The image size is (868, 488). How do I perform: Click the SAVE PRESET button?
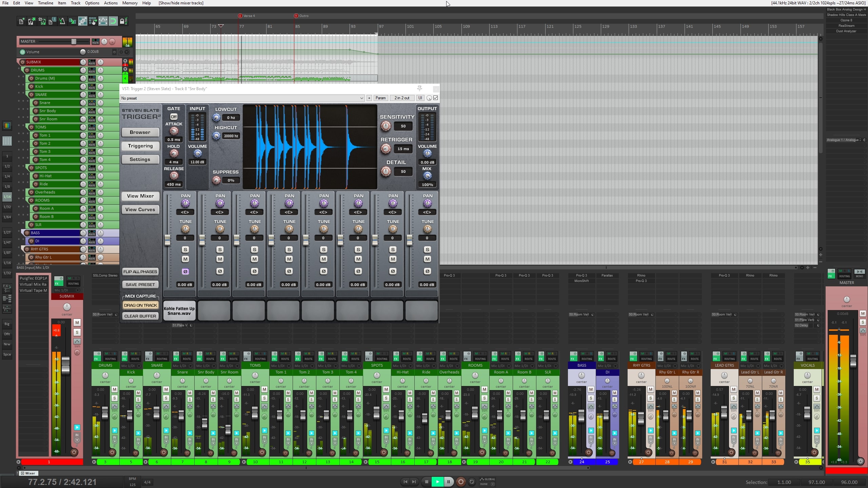coord(140,285)
